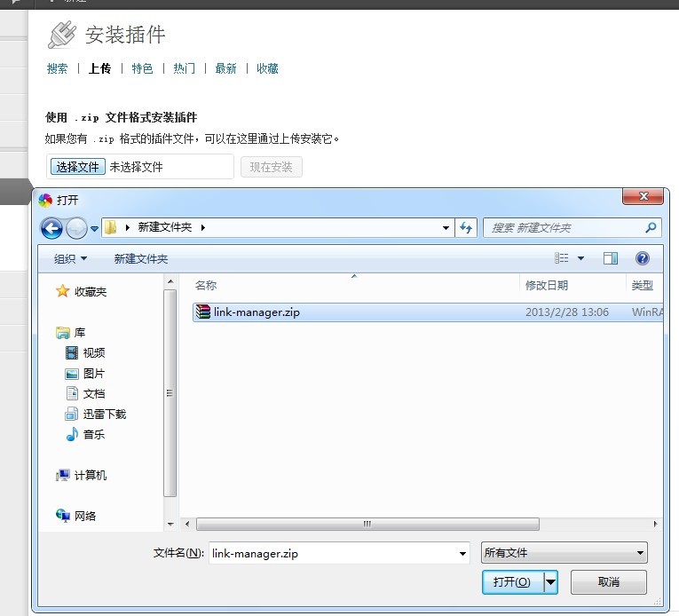This screenshot has height=616, width=679.
Task: Open the 组织 menu dropdown
Action: (71, 258)
